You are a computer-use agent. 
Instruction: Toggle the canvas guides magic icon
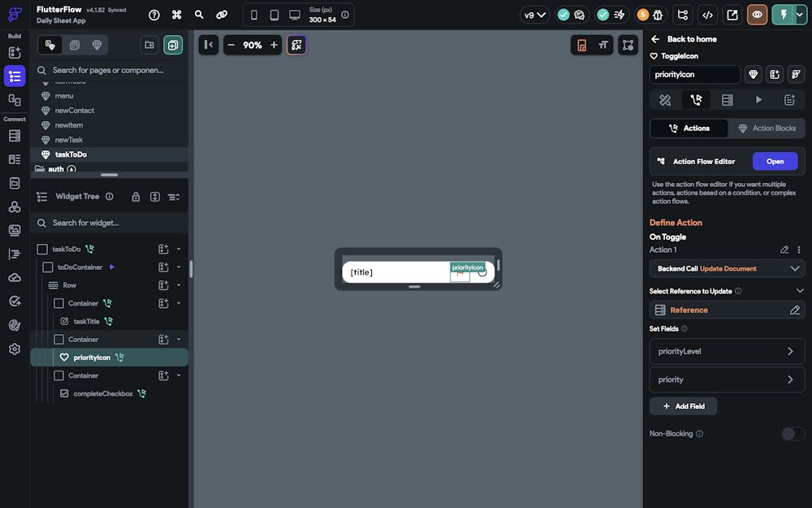click(296, 45)
